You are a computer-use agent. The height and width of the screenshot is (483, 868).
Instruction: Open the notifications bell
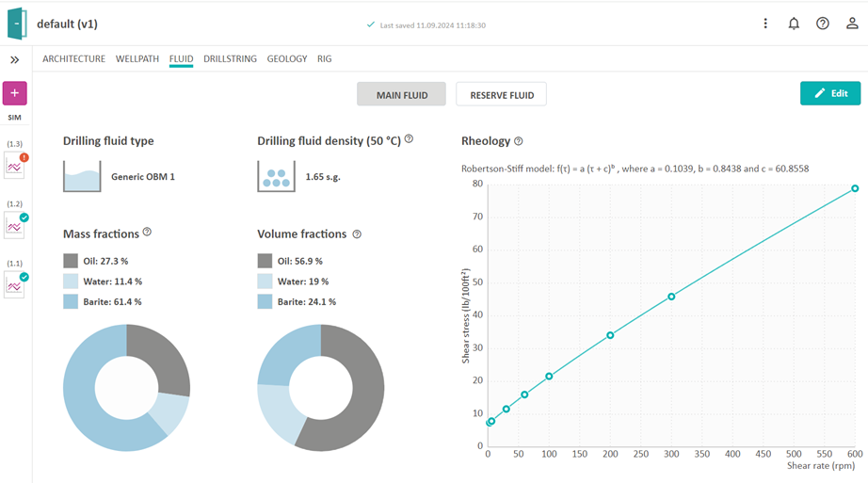[x=794, y=24]
